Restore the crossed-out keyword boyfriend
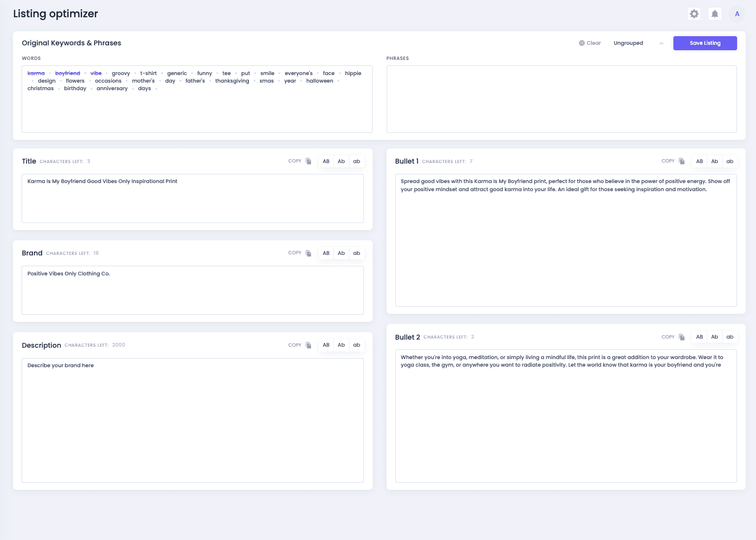 coord(68,73)
